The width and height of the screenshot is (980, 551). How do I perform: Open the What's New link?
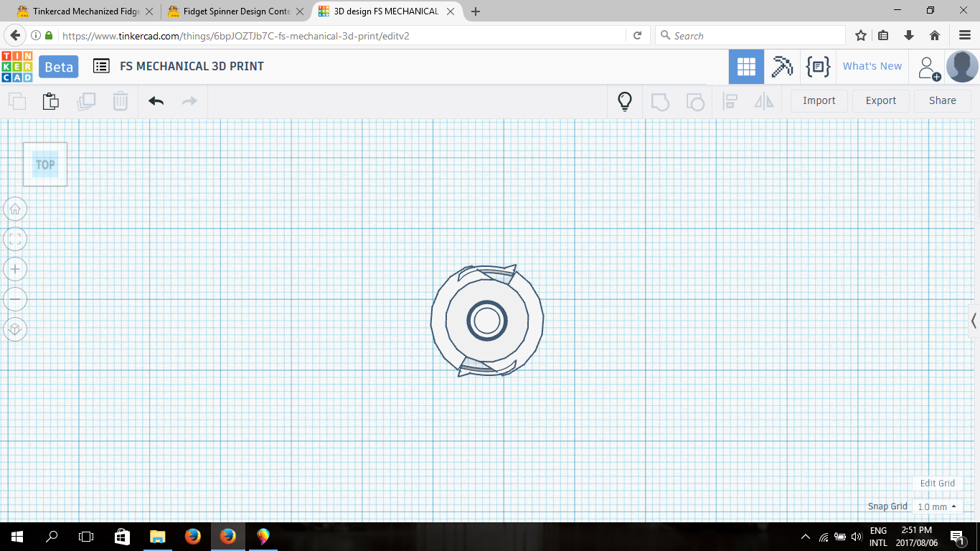point(872,66)
